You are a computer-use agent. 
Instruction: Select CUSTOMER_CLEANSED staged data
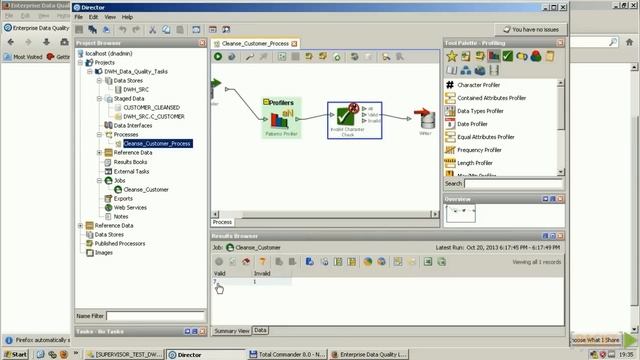coord(151,107)
